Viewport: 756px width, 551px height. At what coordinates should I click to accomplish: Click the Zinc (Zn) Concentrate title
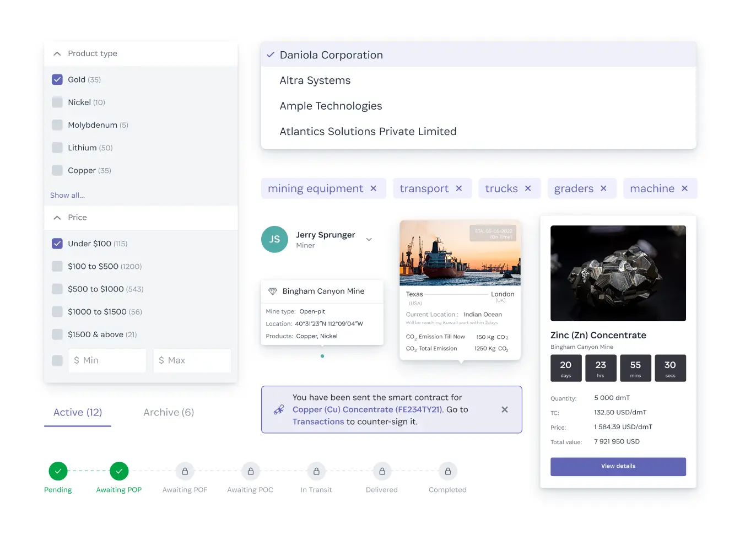[x=598, y=335]
